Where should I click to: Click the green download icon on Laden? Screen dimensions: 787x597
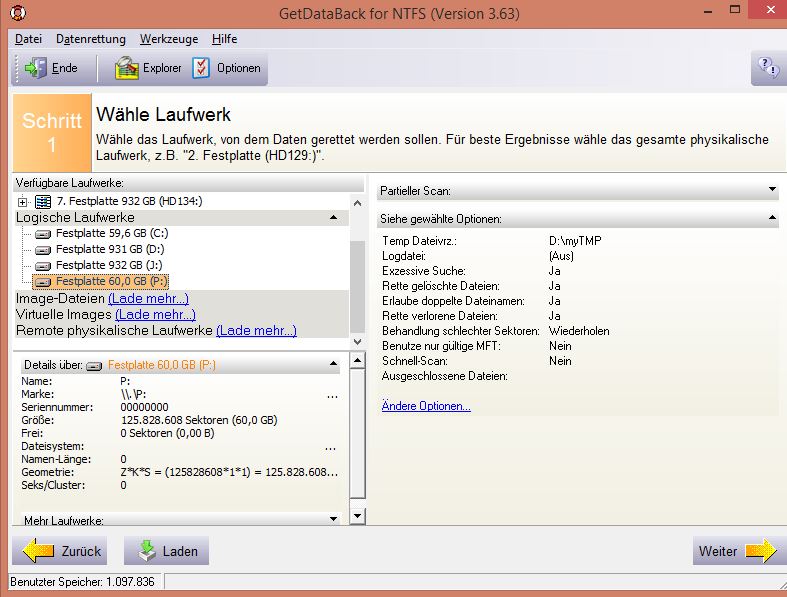(147, 551)
